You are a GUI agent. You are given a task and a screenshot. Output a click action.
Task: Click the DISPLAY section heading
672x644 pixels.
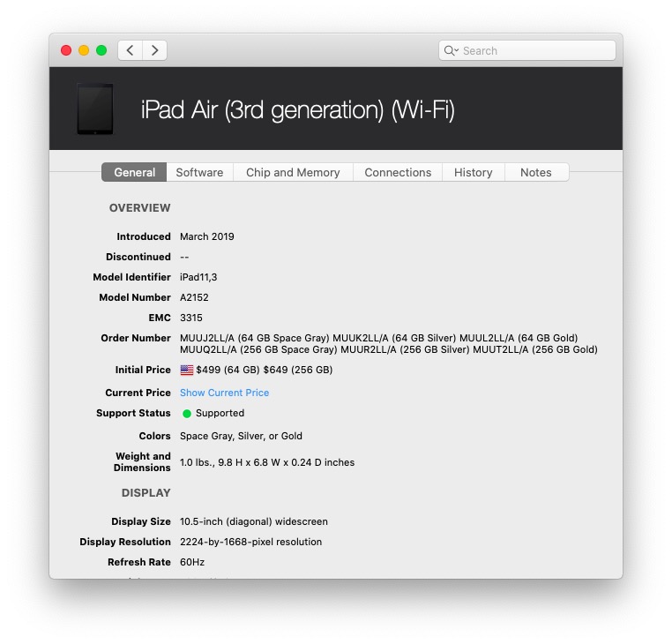(x=146, y=493)
